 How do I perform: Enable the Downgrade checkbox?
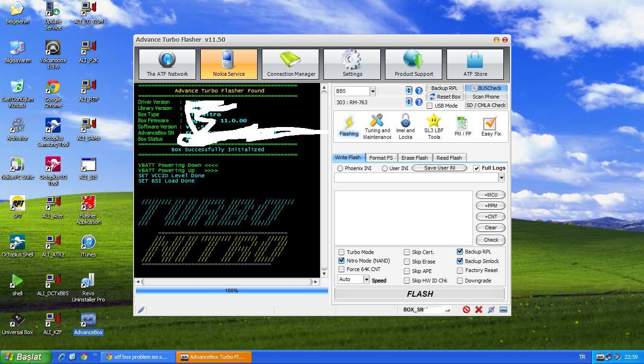460,281
